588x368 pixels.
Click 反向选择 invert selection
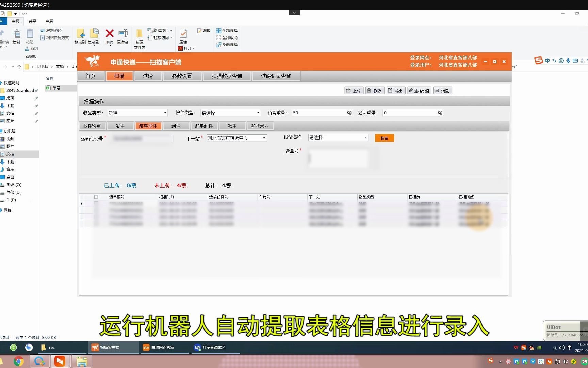point(227,45)
